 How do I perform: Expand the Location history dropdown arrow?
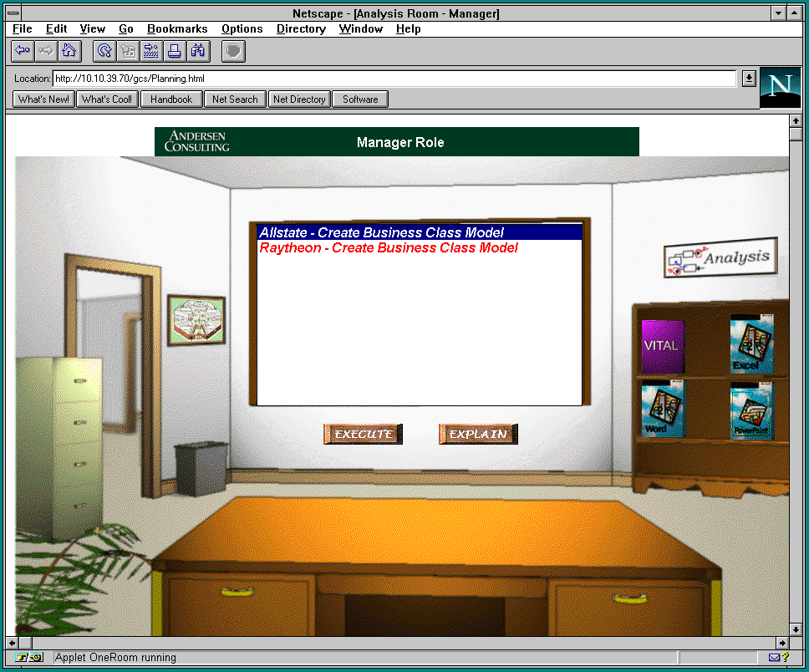pos(749,79)
